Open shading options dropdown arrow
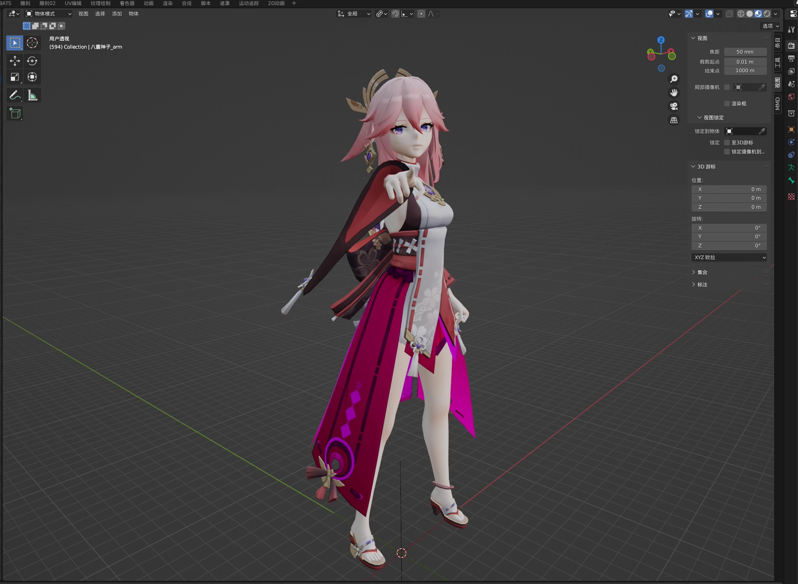Screen dimensions: 798x584 pyautogui.click(x=776, y=14)
